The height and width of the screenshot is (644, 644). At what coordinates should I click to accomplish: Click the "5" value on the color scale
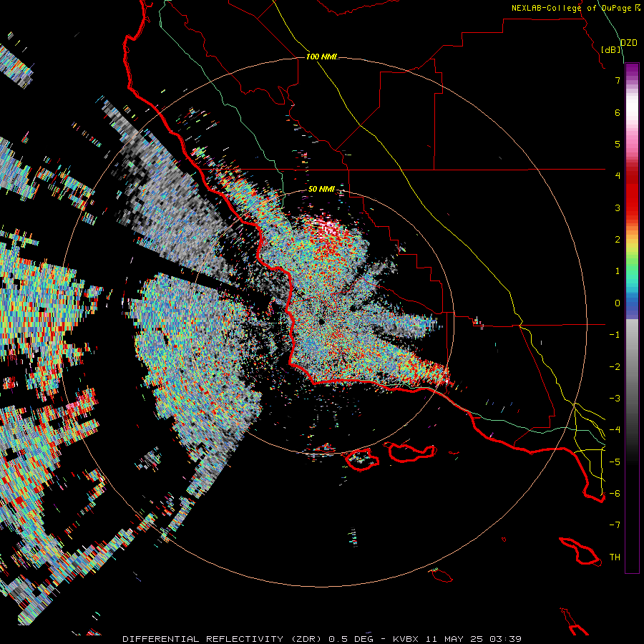618,144
